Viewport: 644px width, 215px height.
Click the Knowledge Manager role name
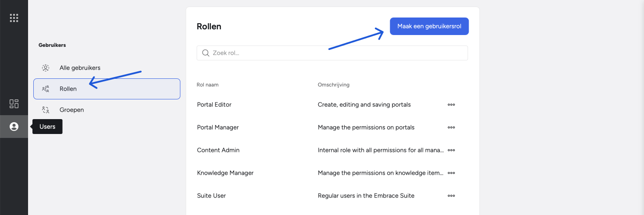225,173
